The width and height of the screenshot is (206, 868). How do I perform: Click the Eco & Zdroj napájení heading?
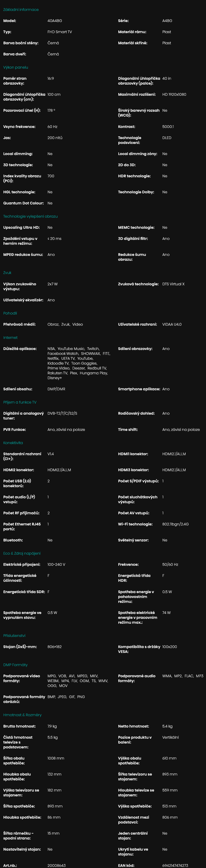pyautogui.click(x=22, y=553)
